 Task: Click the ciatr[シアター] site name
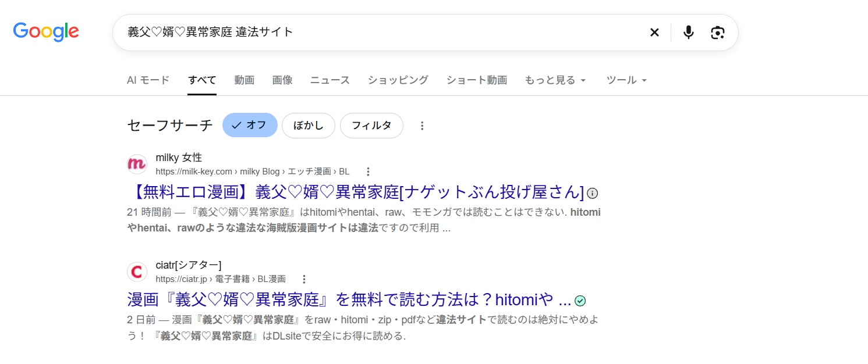pos(189,265)
